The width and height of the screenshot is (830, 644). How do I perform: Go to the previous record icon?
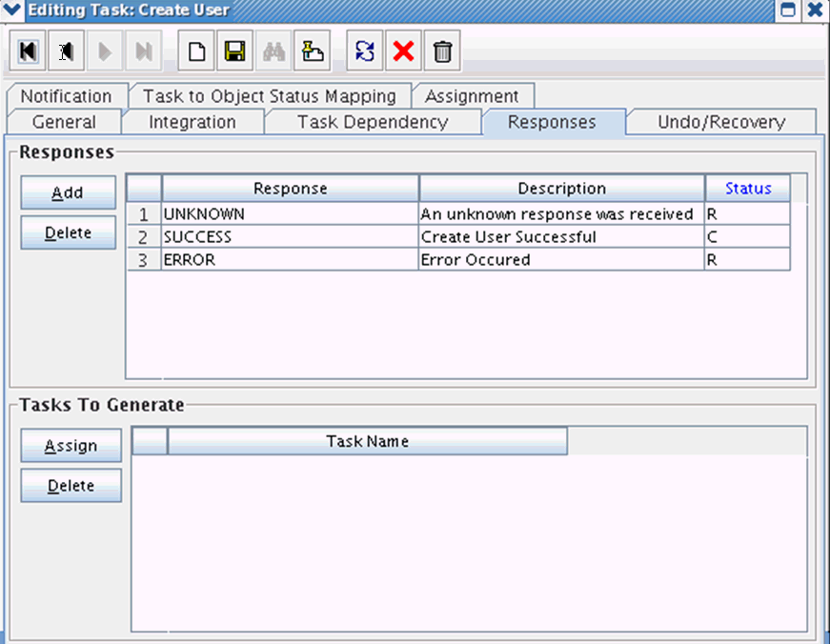[x=66, y=51]
